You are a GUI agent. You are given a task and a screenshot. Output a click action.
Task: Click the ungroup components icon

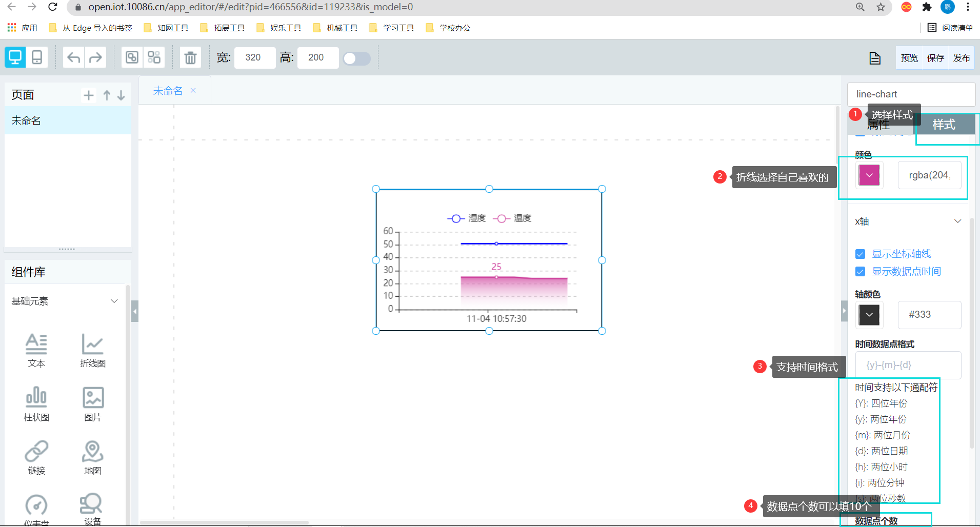click(154, 57)
